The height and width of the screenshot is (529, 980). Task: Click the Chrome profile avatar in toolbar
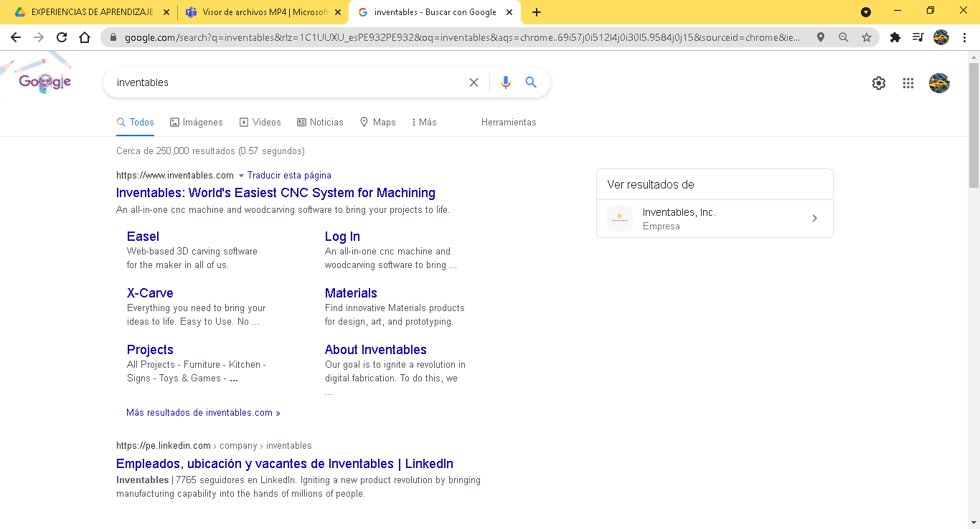pos(941,37)
